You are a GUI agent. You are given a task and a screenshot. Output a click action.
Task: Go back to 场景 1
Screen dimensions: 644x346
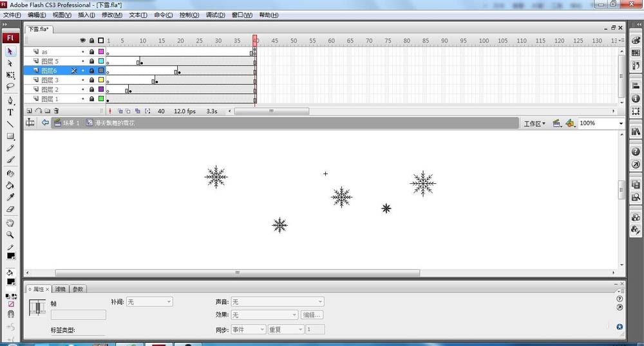click(66, 123)
